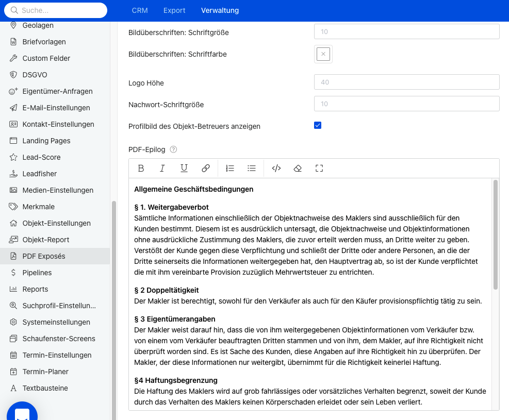Click the Pipelines dollar icon
Viewport: 509px width, 420px height.
tap(13, 273)
